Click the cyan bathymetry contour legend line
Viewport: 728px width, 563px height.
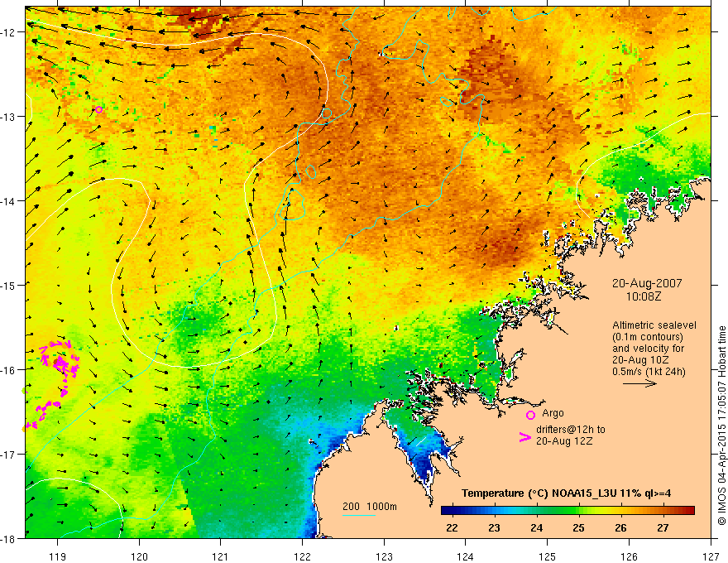pyautogui.click(x=359, y=515)
